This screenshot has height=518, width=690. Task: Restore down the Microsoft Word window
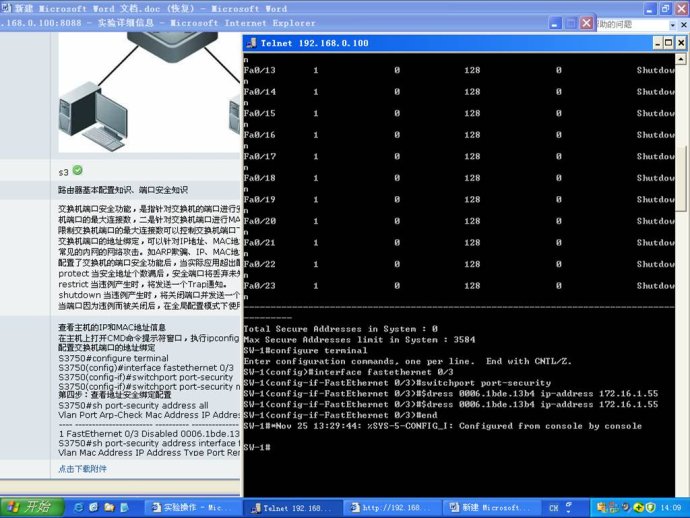[x=665, y=8]
